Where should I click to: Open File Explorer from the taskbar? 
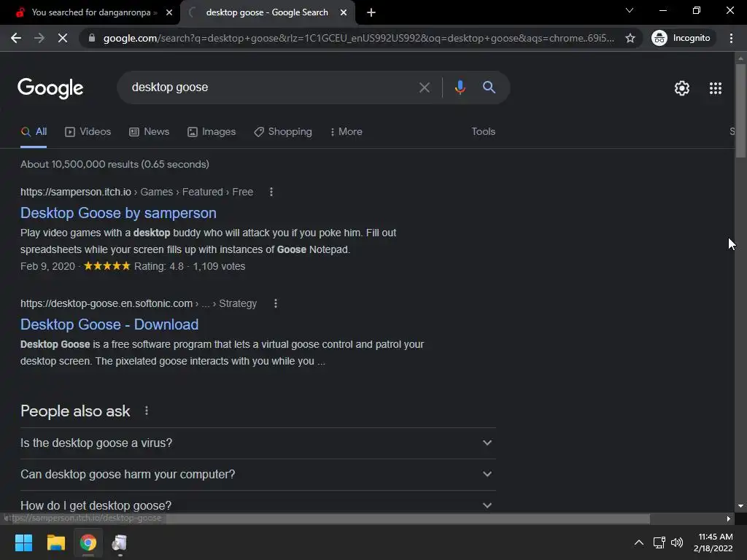click(55, 542)
